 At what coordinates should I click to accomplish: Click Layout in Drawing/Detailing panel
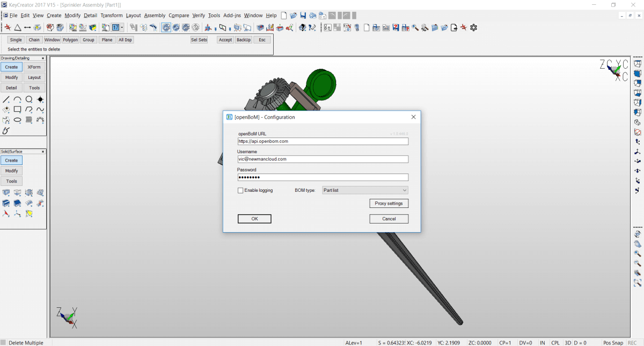[34, 77]
